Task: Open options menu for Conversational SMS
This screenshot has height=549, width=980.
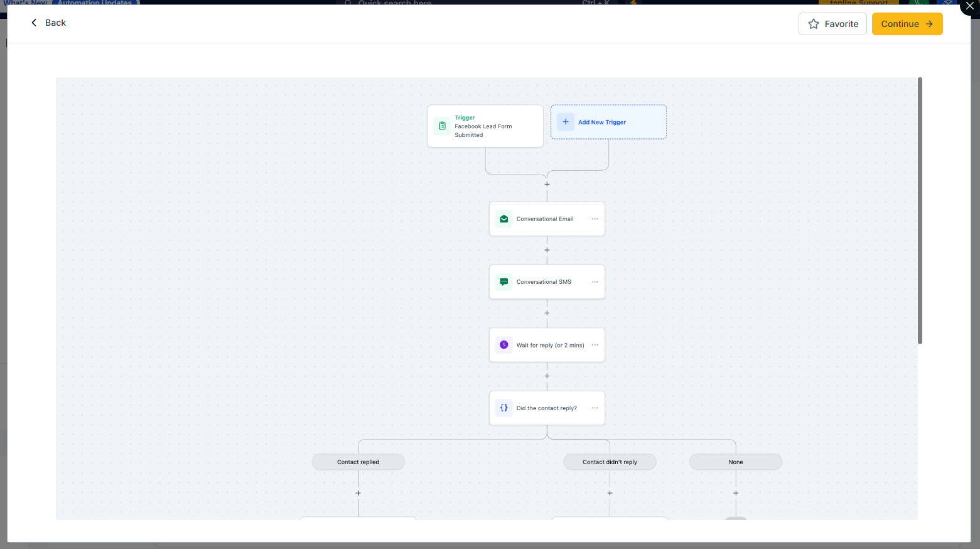Action: coord(595,282)
